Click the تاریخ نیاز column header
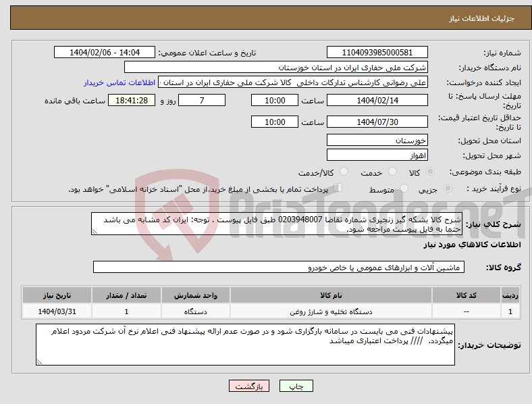 tap(57, 295)
